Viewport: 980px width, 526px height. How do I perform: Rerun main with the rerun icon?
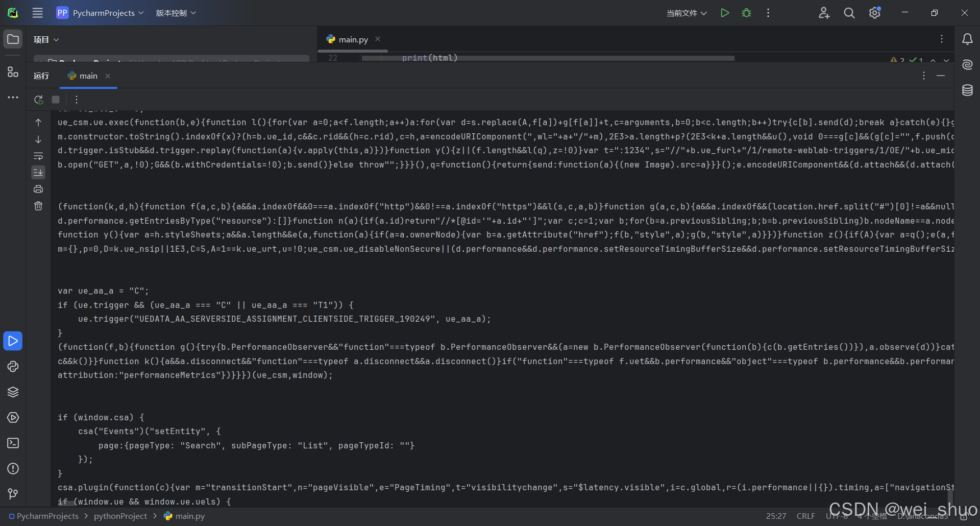[39, 100]
